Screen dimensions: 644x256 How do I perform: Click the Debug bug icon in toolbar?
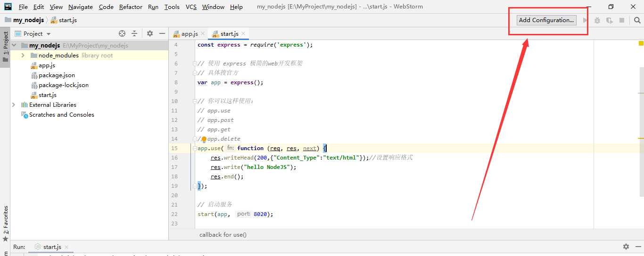click(x=597, y=20)
